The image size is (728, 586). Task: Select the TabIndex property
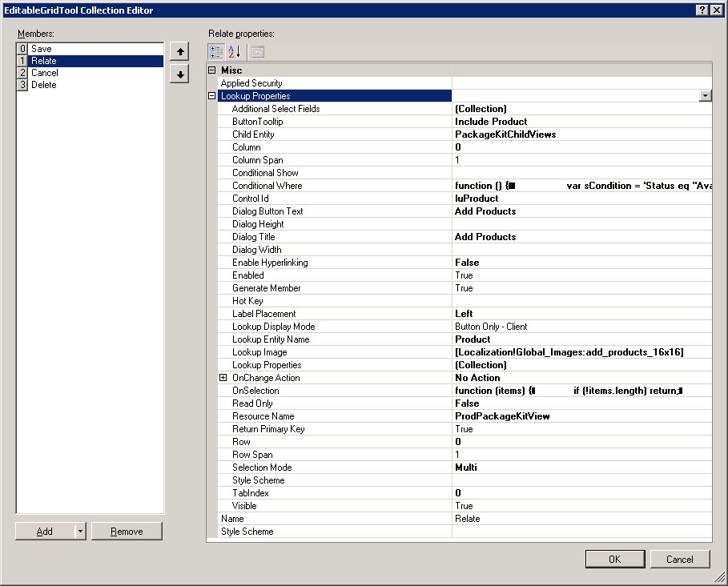pyautogui.click(x=250, y=493)
